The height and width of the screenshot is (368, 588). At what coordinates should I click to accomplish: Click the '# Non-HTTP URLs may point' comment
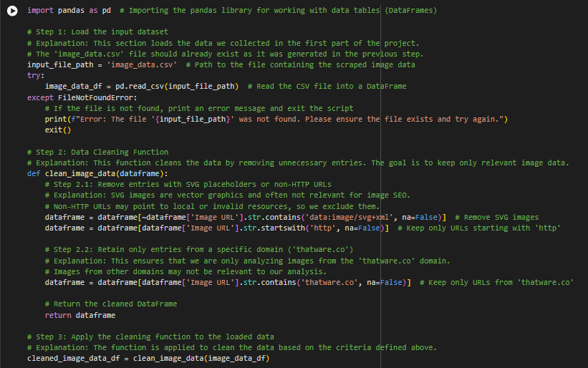tap(212, 206)
